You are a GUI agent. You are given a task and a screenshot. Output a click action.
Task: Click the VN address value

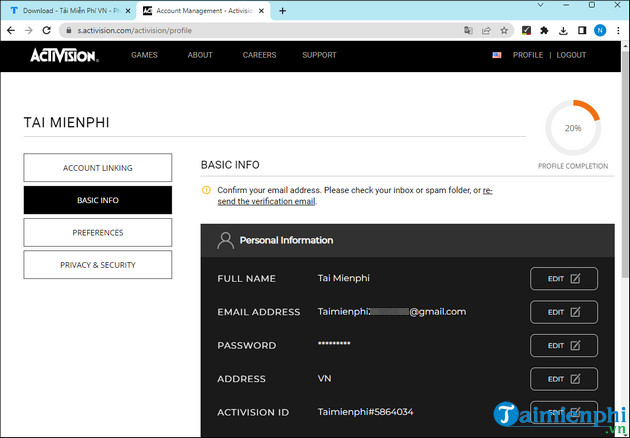(x=325, y=379)
